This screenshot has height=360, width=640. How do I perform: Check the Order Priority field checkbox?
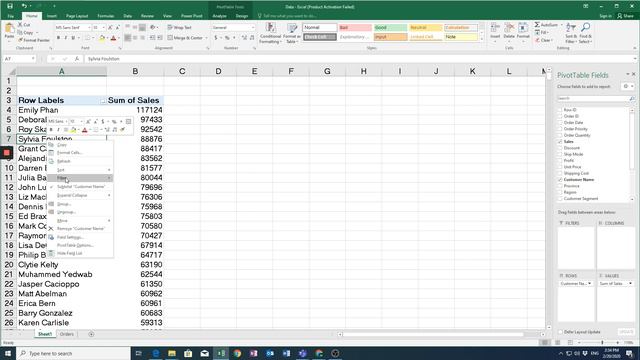560,129
